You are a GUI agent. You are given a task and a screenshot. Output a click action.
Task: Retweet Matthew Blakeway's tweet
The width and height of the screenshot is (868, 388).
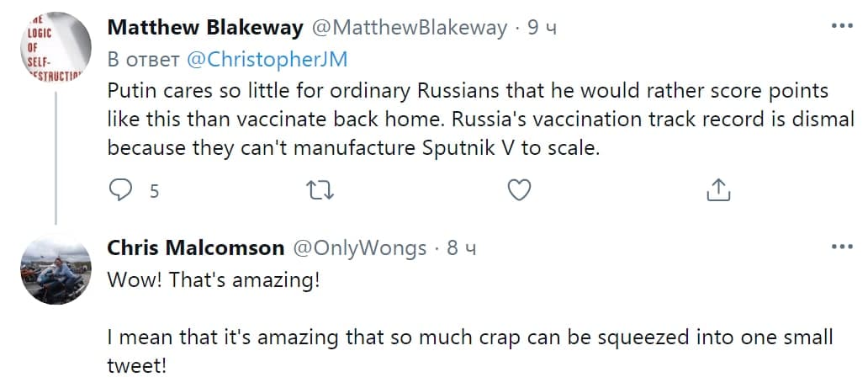tap(320, 191)
